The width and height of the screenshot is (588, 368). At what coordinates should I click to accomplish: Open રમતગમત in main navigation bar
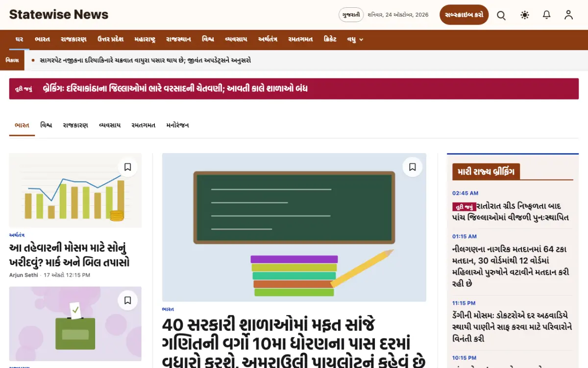tap(300, 40)
